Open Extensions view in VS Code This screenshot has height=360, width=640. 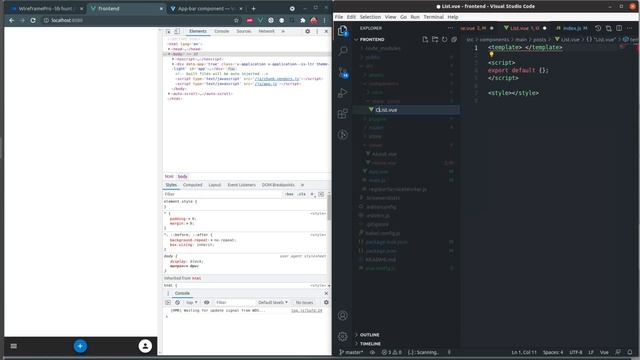click(343, 113)
